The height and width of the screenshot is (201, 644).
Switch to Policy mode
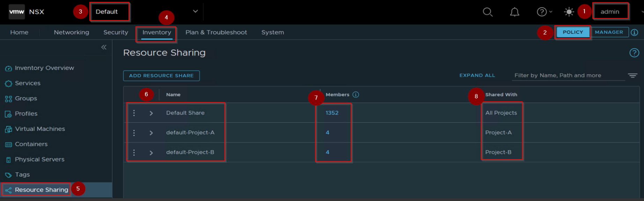click(573, 32)
